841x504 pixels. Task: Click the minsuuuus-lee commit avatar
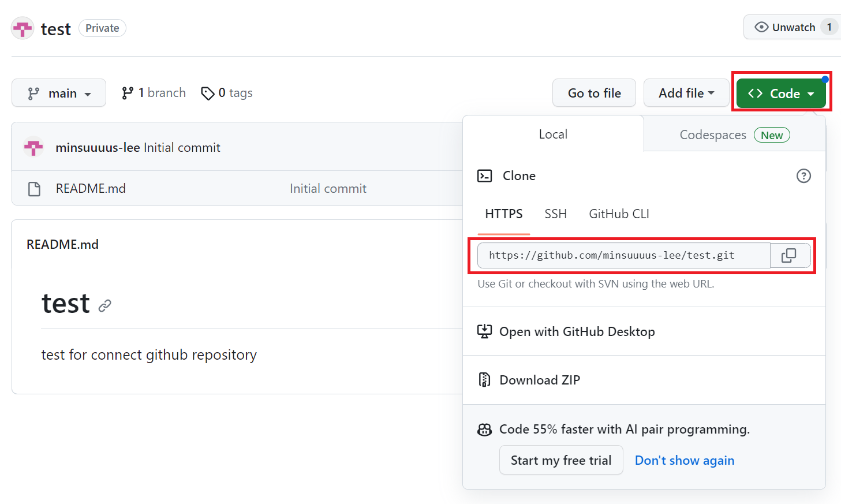tap(33, 147)
